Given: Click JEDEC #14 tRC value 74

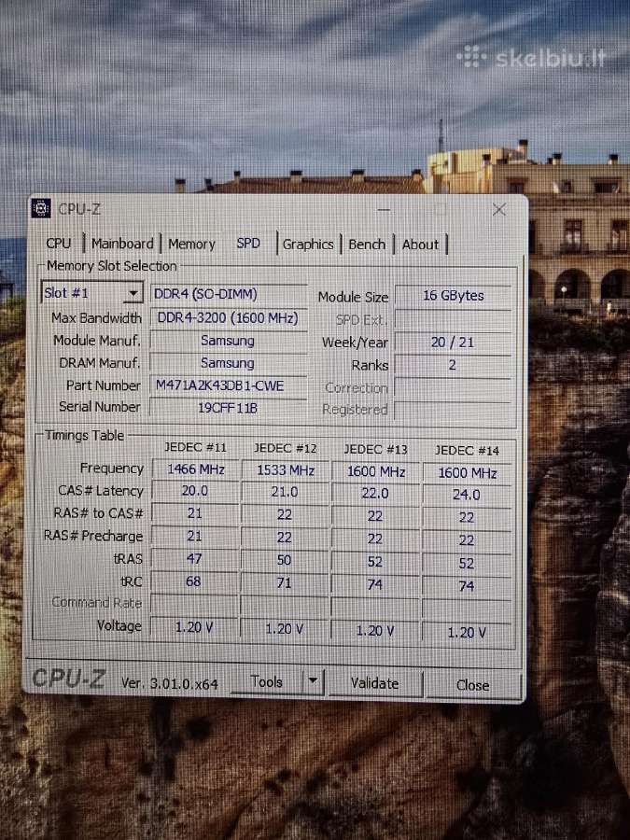Looking at the screenshot, I should pyautogui.click(x=468, y=585).
